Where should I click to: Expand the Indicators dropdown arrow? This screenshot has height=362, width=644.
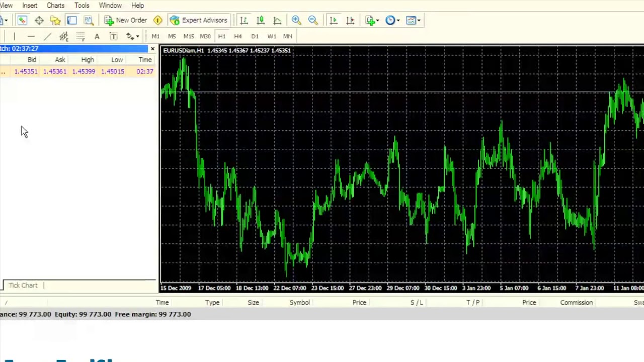378,21
